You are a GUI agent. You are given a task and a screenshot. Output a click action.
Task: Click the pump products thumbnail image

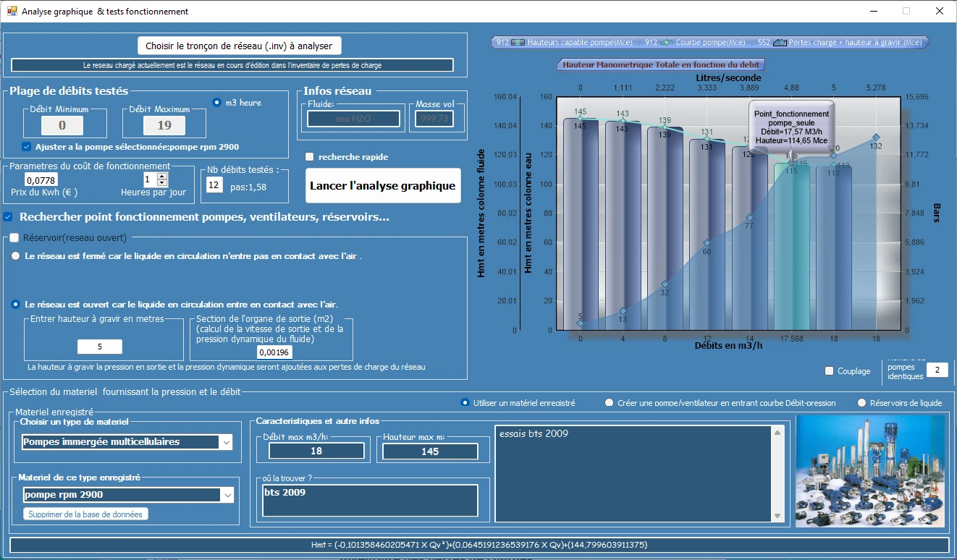point(870,471)
